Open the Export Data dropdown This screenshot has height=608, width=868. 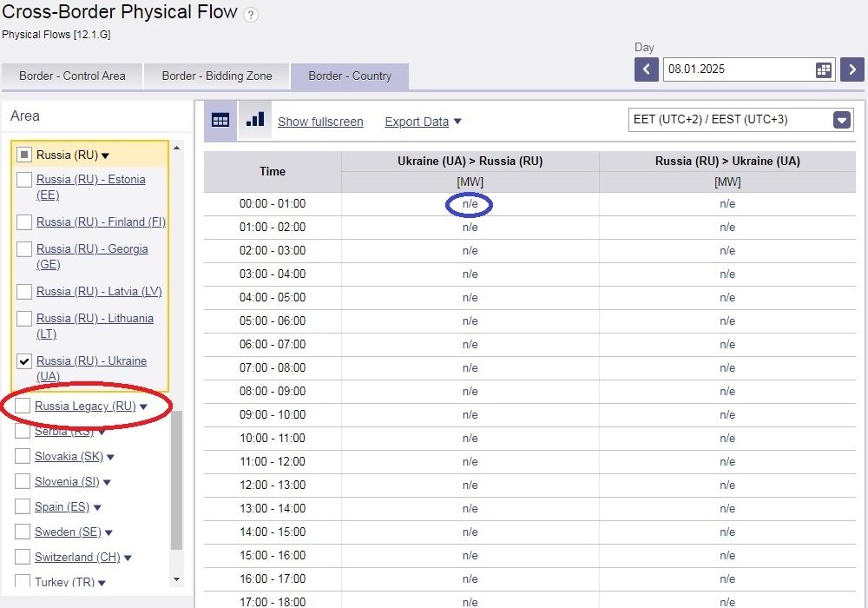[423, 122]
